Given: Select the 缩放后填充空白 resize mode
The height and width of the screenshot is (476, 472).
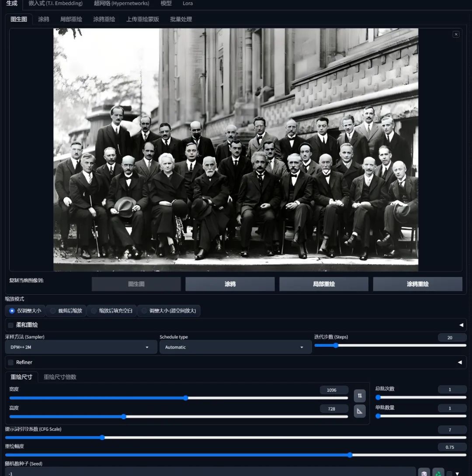Looking at the screenshot, I should click(x=112, y=310).
